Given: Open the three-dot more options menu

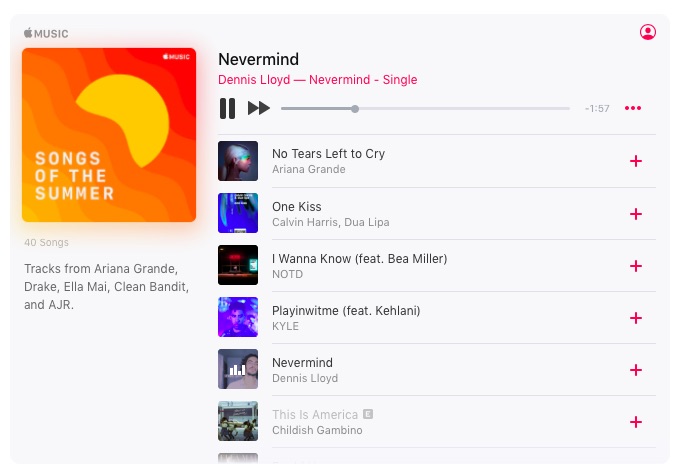Looking at the screenshot, I should pos(633,108).
